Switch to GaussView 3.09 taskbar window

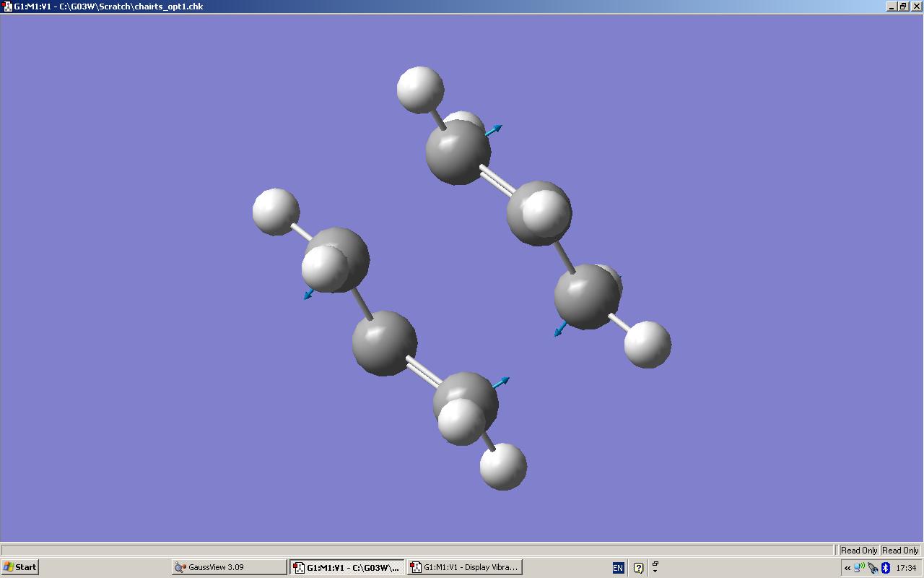[x=230, y=567]
